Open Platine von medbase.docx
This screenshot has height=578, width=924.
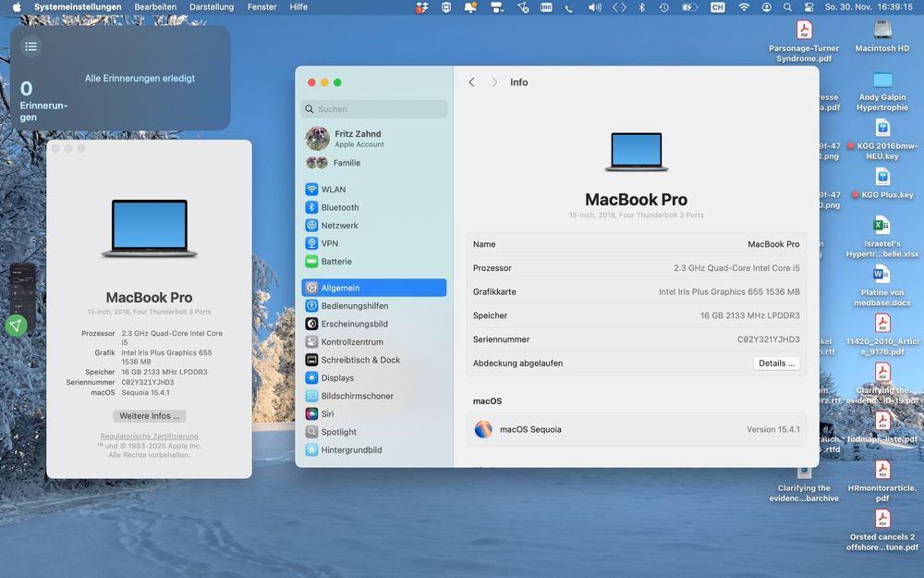882,286
